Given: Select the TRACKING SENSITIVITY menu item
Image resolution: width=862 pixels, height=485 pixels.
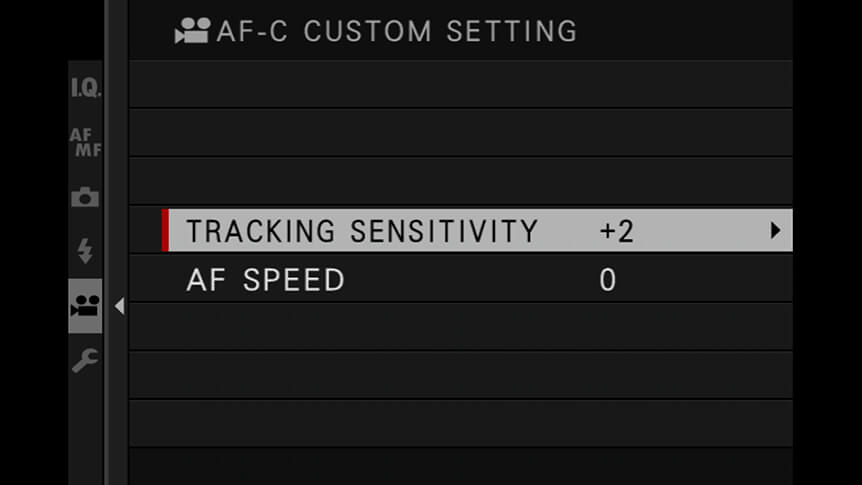Looking at the screenshot, I should point(477,230).
